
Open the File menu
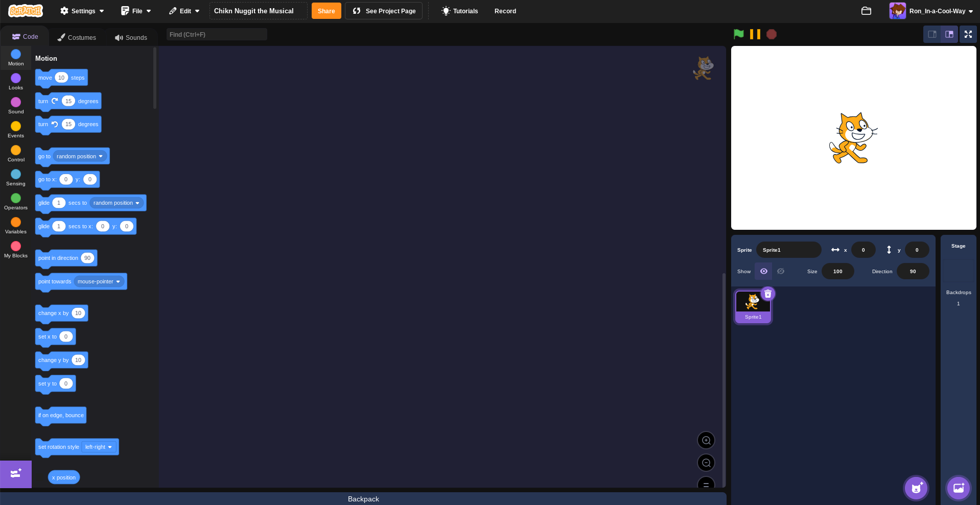point(135,11)
